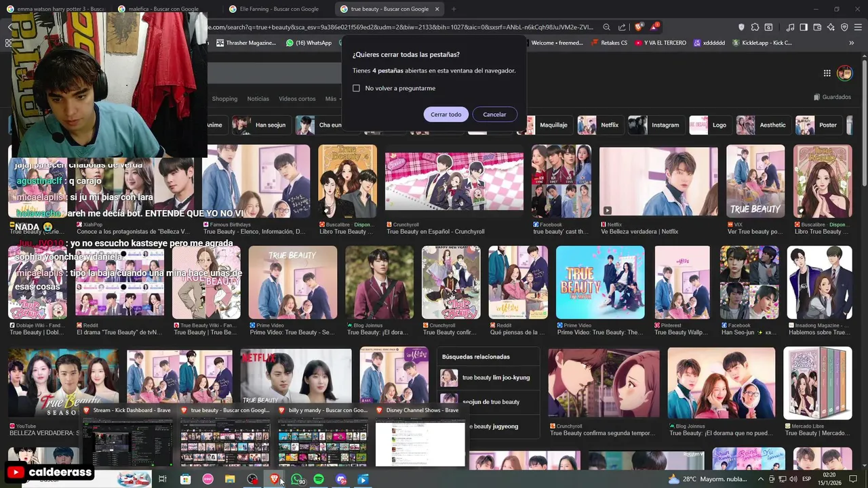Open Microsoft Store from the taskbar
The height and width of the screenshot is (488, 868).
(185, 479)
